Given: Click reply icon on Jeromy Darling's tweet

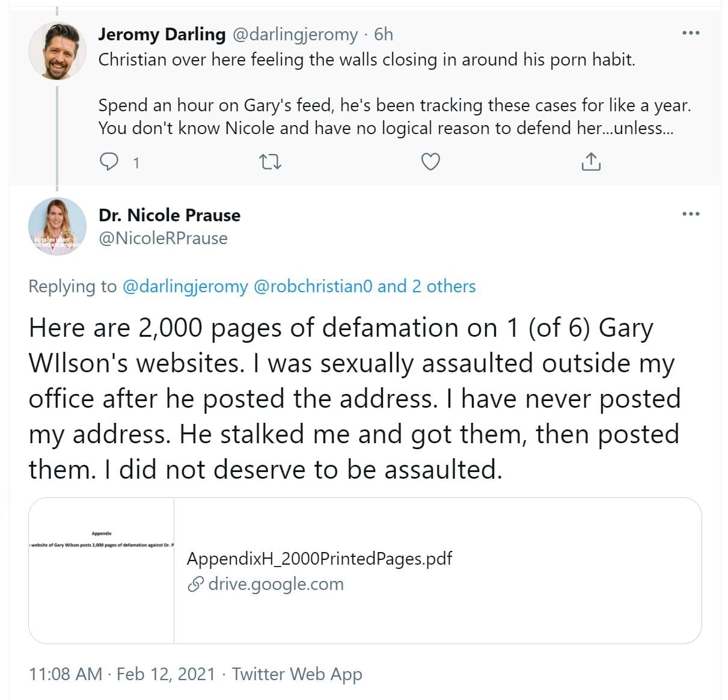Looking at the screenshot, I should pos(109,162).
